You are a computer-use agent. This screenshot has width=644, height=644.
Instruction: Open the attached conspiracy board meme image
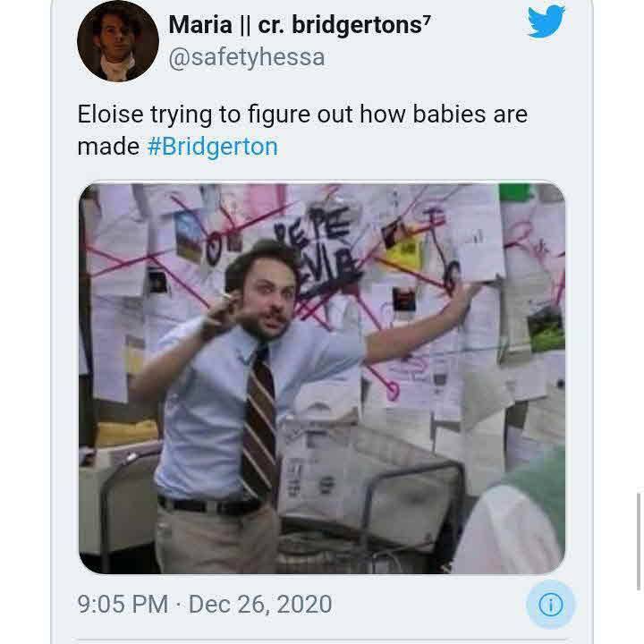click(x=322, y=378)
